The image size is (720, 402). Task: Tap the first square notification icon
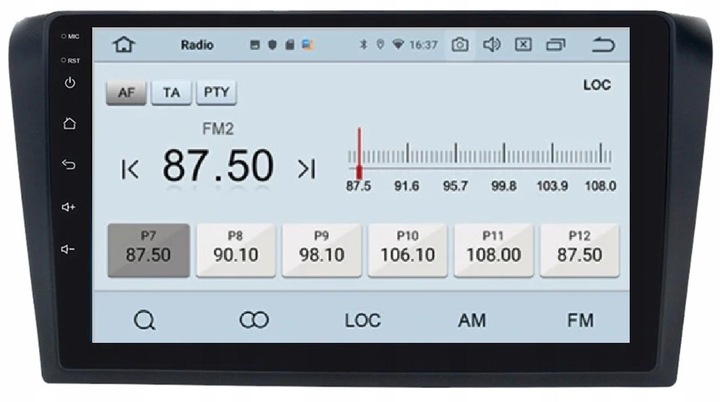(255, 45)
